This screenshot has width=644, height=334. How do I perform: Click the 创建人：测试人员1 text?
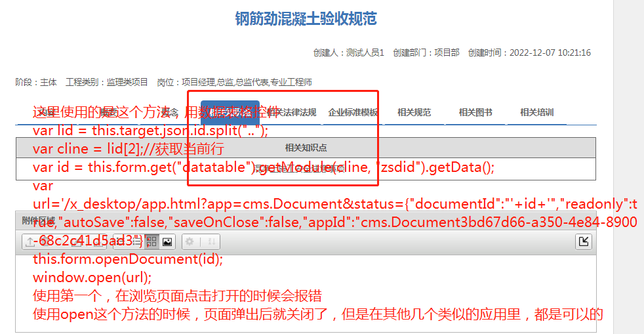coord(349,52)
